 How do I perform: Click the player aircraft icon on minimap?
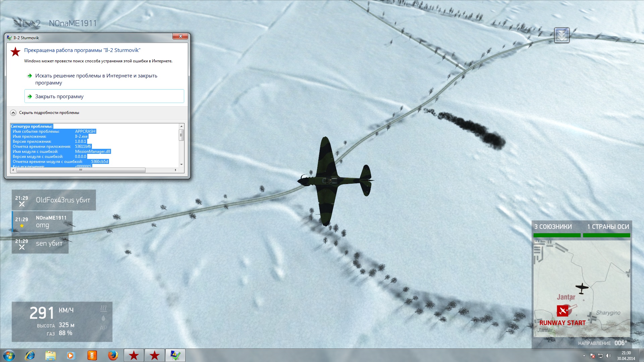coord(582,288)
